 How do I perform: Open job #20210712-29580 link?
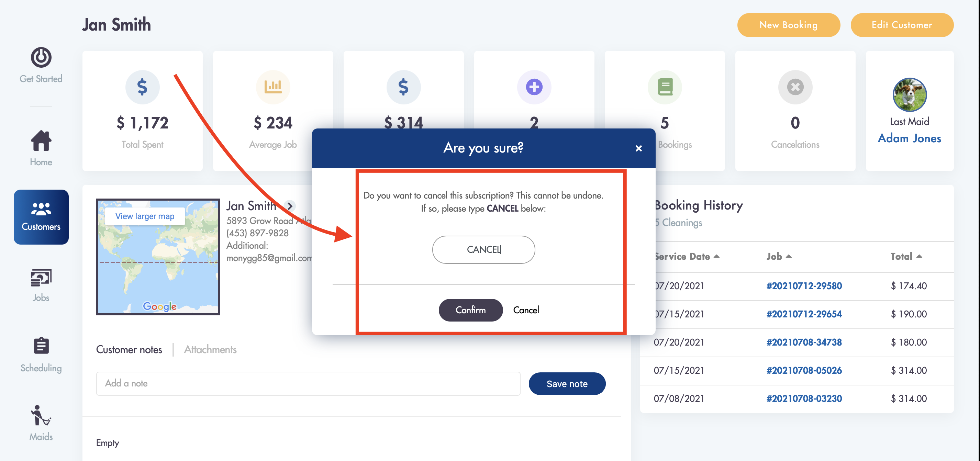(x=804, y=286)
